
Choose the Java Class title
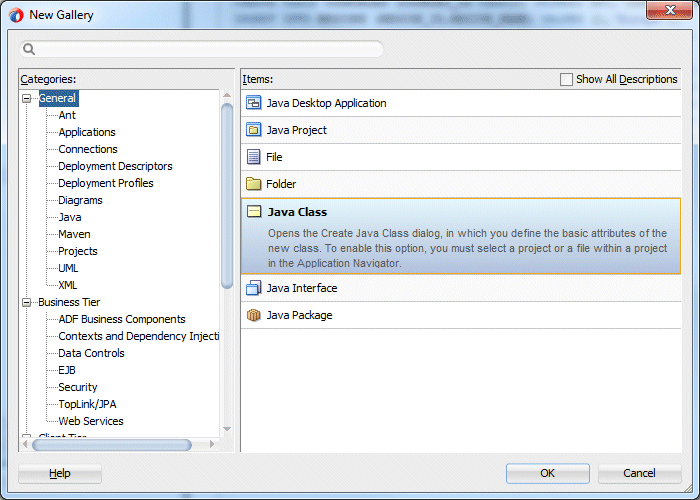coord(297,212)
